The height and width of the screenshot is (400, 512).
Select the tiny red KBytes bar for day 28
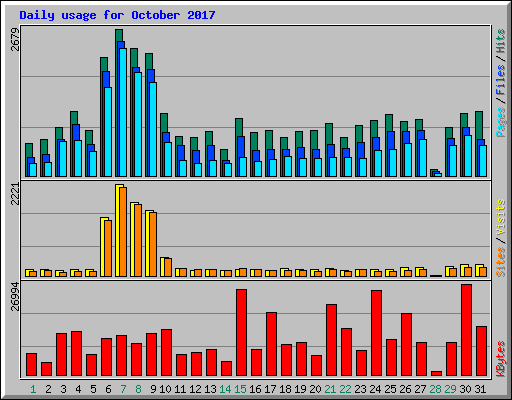(x=436, y=373)
